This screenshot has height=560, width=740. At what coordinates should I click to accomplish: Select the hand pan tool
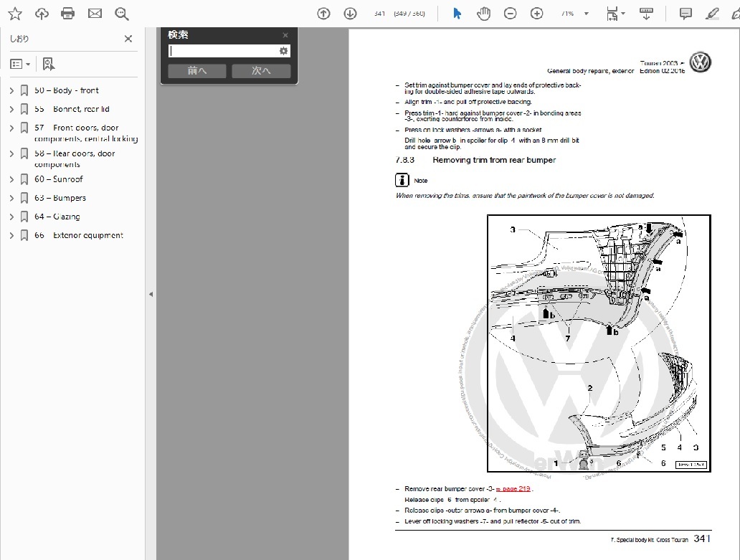click(484, 14)
